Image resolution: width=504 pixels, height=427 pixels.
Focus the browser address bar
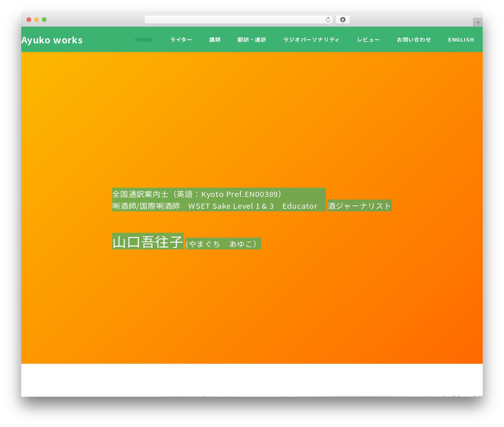[x=238, y=20]
